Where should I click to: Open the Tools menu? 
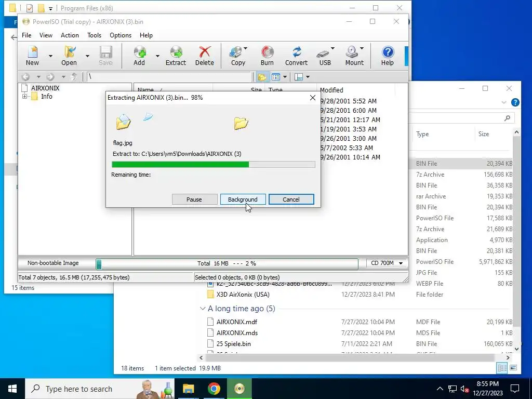(95, 35)
